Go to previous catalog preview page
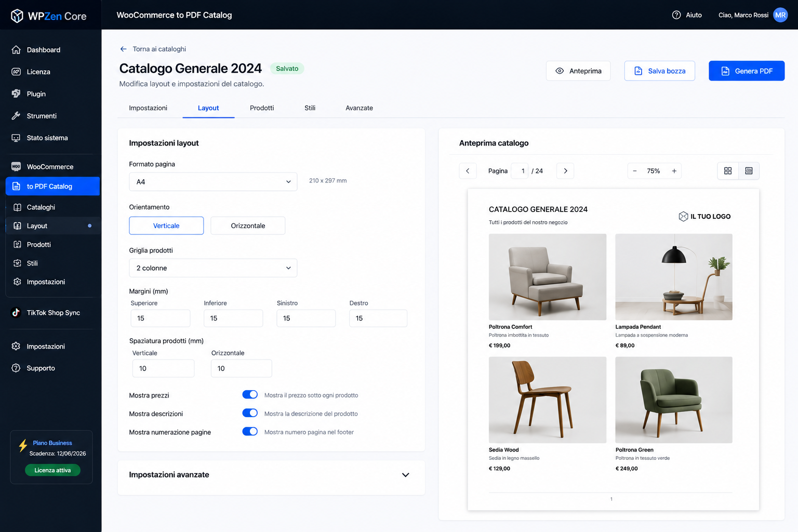The width and height of the screenshot is (798, 532). point(468,171)
